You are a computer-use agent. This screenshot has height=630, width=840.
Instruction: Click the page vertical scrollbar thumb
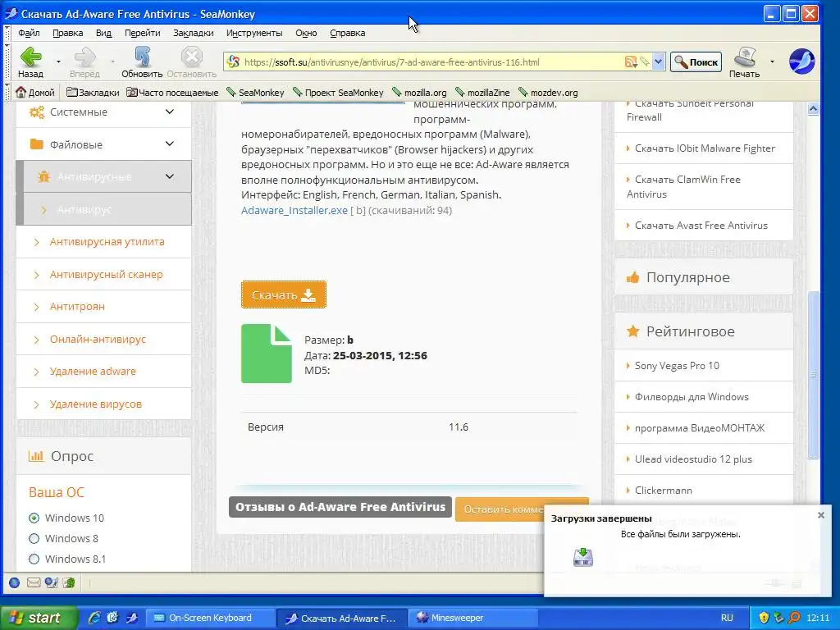pos(813,375)
